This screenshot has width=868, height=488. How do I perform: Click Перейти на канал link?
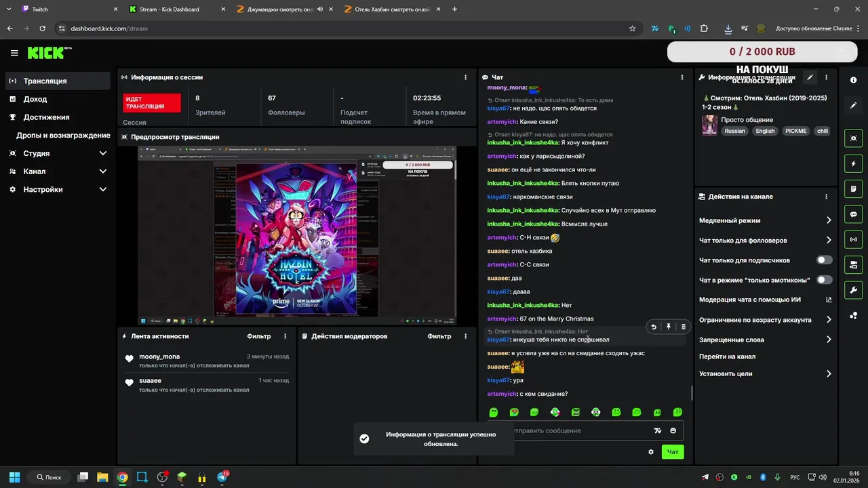(728, 357)
